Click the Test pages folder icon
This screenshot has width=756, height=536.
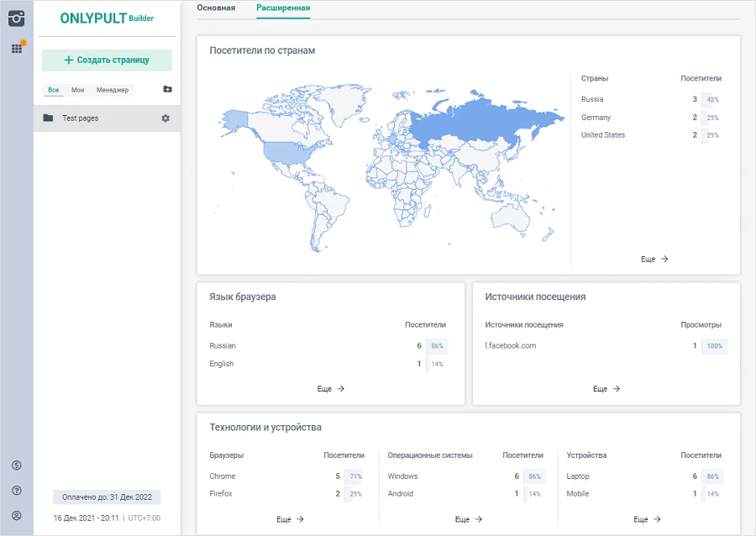[x=48, y=118]
